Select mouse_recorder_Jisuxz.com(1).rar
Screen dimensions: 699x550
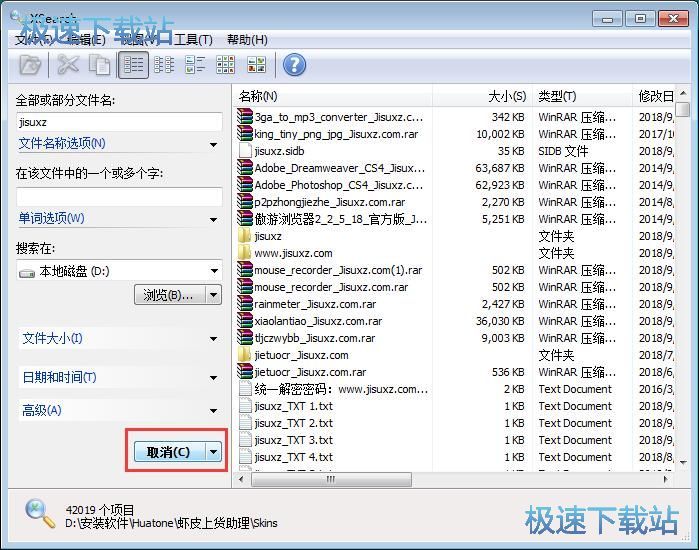pyautogui.click(x=338, y=270)
